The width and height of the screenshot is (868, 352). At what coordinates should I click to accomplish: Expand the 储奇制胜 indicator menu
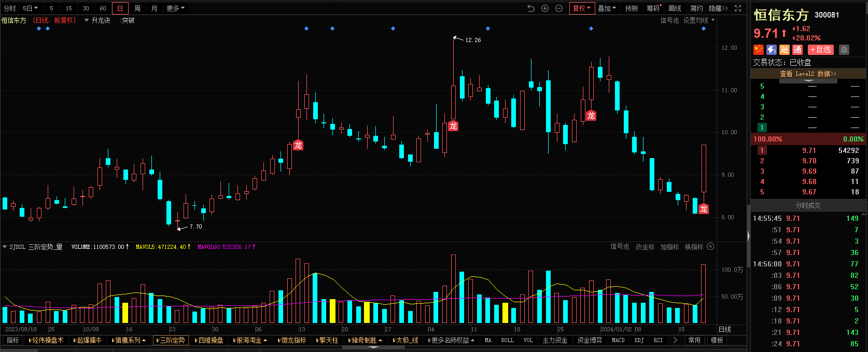coord(366,340)
